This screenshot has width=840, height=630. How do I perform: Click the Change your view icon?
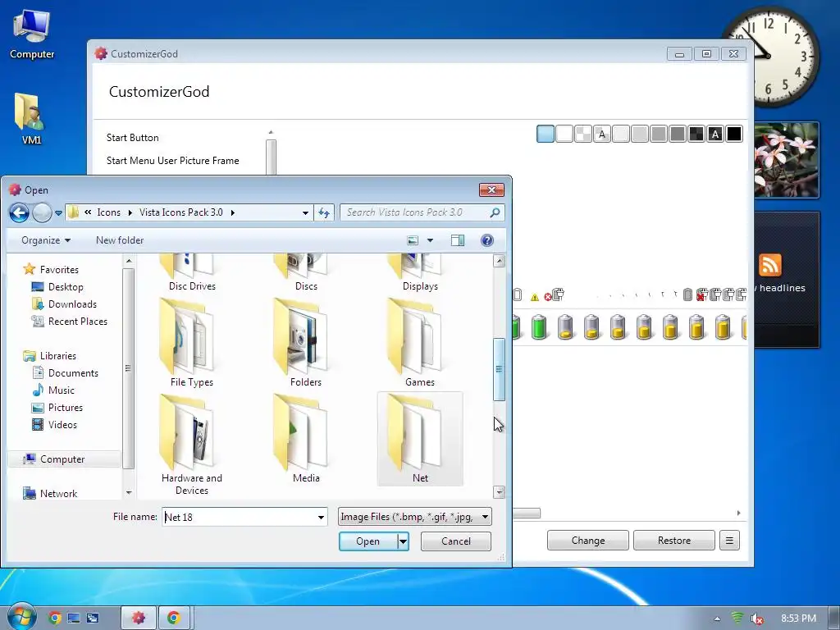pyautogui.click(x=413, y=240)
